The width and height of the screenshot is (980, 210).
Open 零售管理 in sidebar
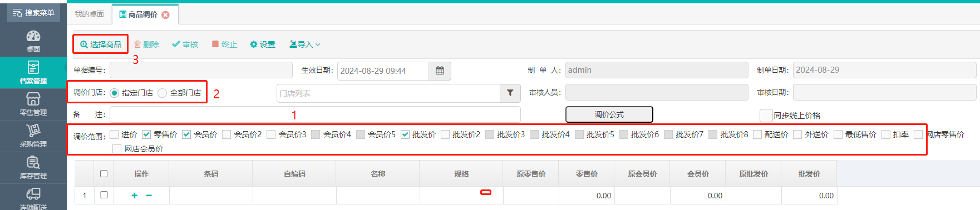click(33, 104)
